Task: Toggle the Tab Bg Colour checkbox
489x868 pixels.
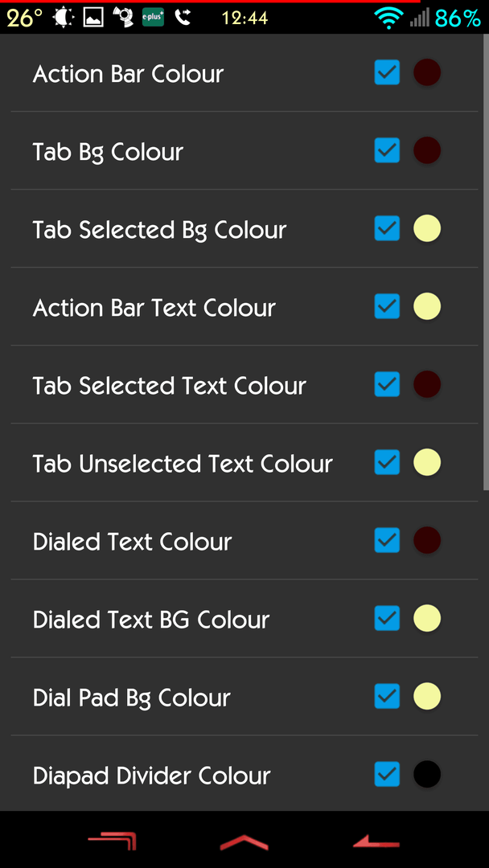Action: [387, 150]
